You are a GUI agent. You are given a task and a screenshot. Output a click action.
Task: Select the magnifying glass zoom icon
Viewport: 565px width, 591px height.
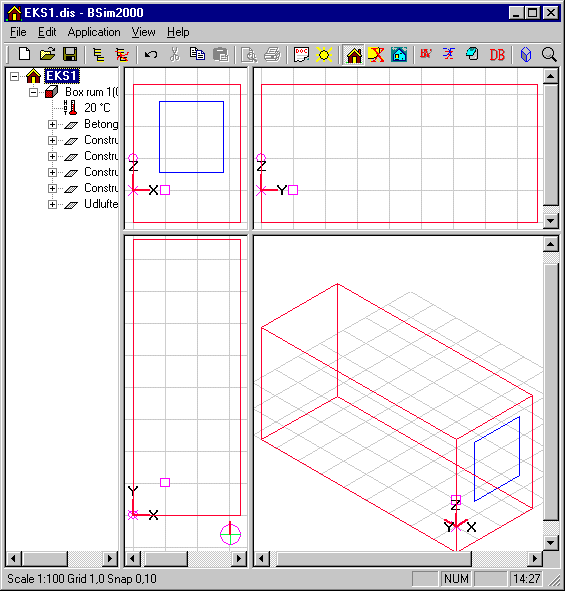pos(549,55)
